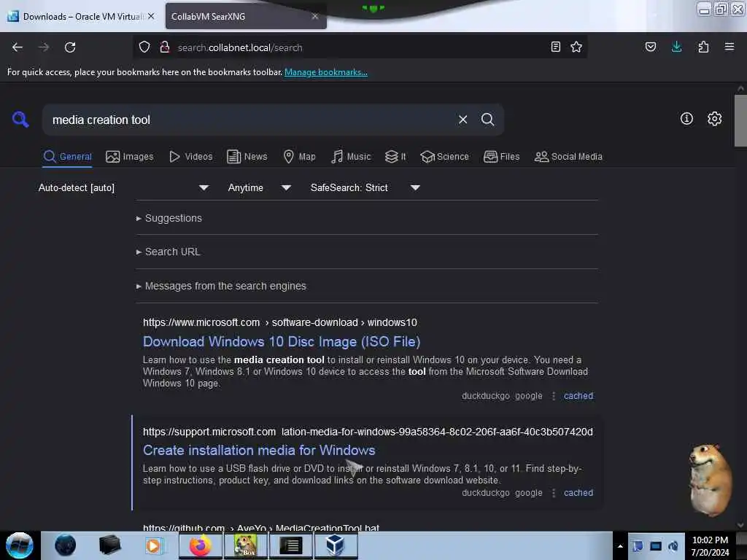Open the Firefox downloads panel
This screenshot has width=747, height=560.
(676, 47)
